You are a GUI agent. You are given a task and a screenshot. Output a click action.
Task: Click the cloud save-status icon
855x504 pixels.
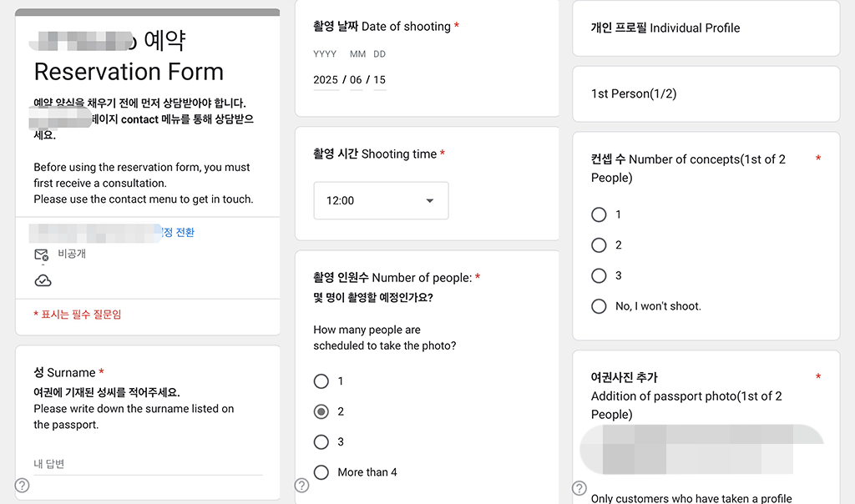pos(43,280)
